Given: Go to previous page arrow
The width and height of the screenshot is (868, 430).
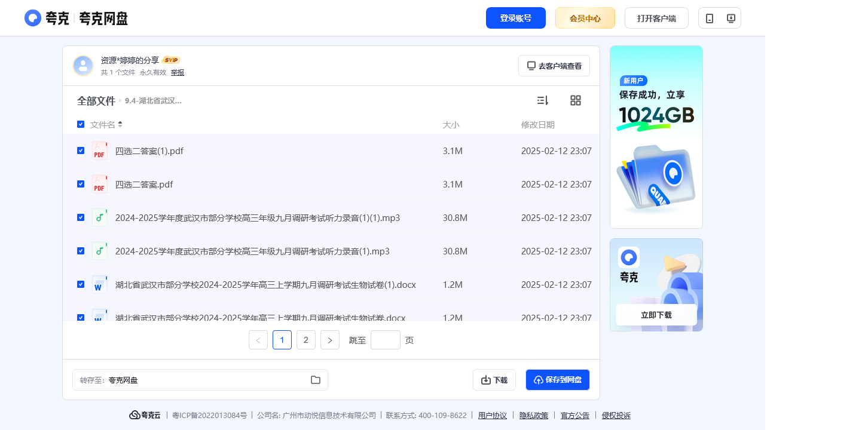Looking at the screenshot, I should pyautogui.click(x=258, y=340).
